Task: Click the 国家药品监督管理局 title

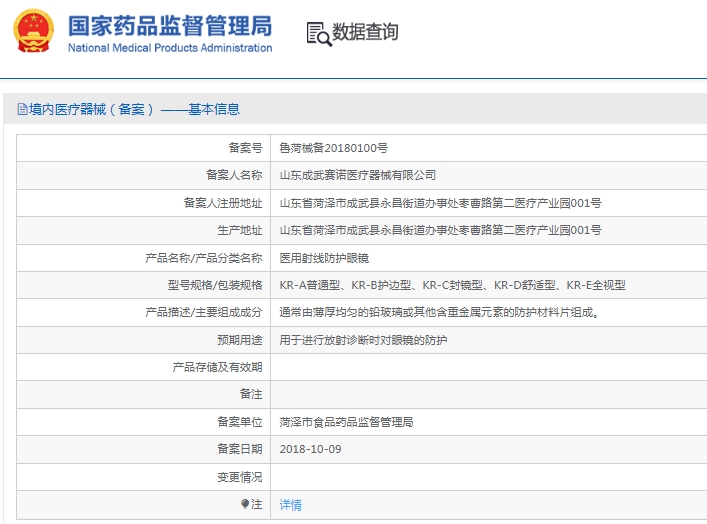Action: click(170, 26)
